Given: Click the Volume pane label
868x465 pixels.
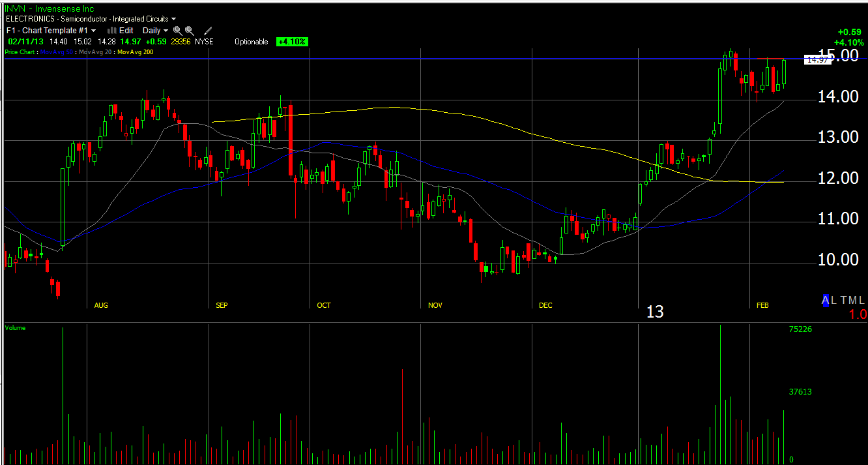Looking at the screenshot, I should coord(15,328).
